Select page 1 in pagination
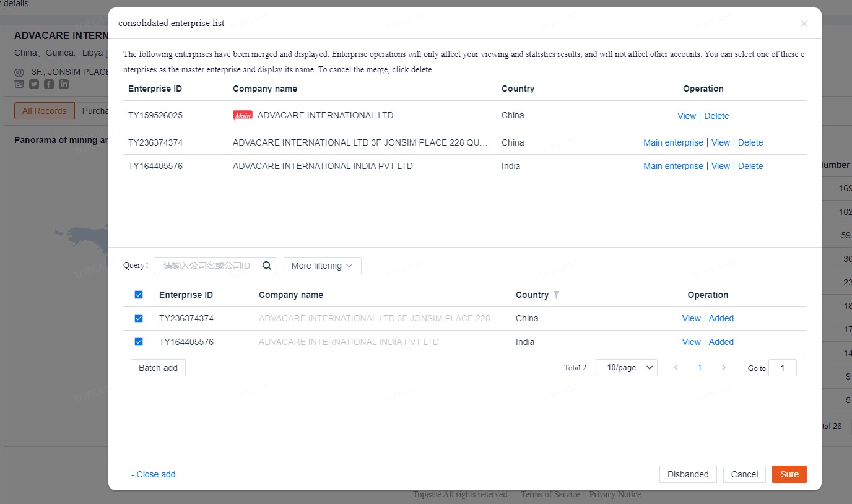The width and height of the screenshot is (852, 504). [x=700, y=368]
